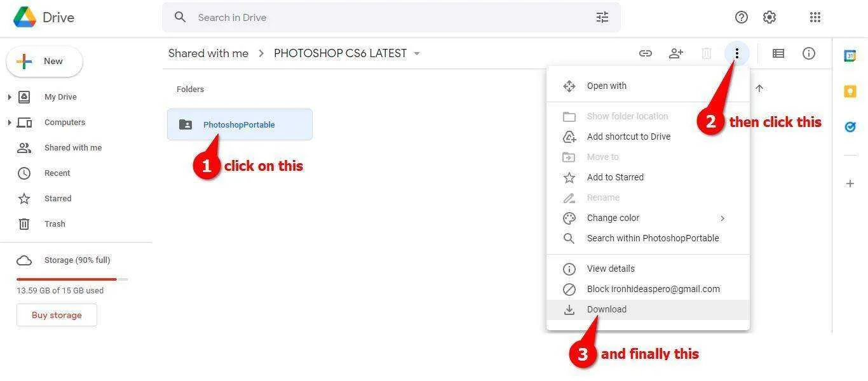Screen dimensions: 868x381
Task: Go to Shared with me breadcrumb
Action: click(x=208, y=53)
